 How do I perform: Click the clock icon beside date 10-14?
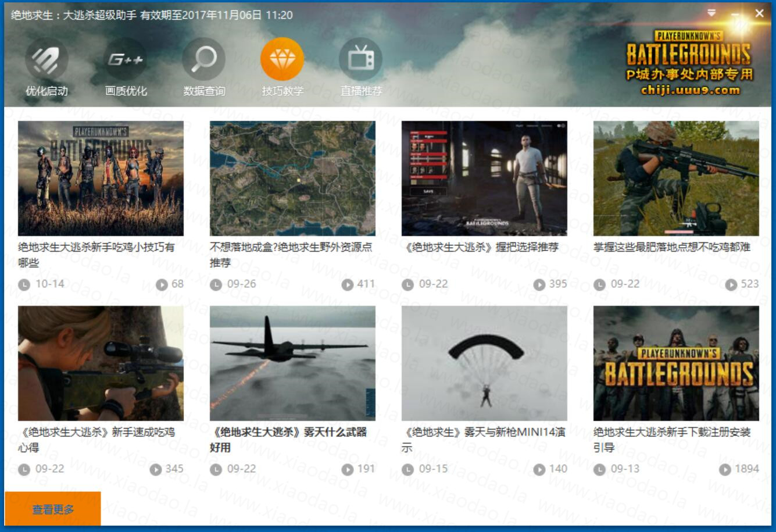24,284
